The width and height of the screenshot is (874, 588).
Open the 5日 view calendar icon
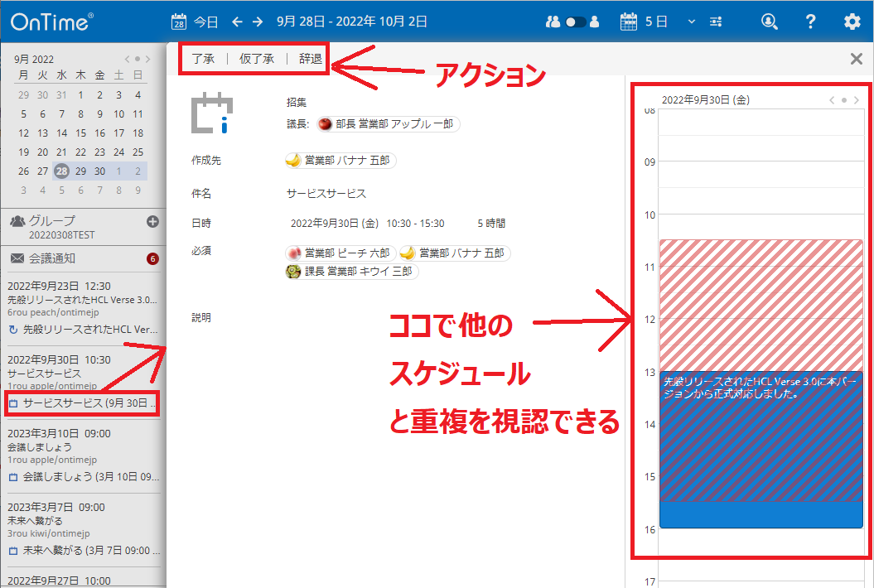pyautogui.click(x=629, y=22)
